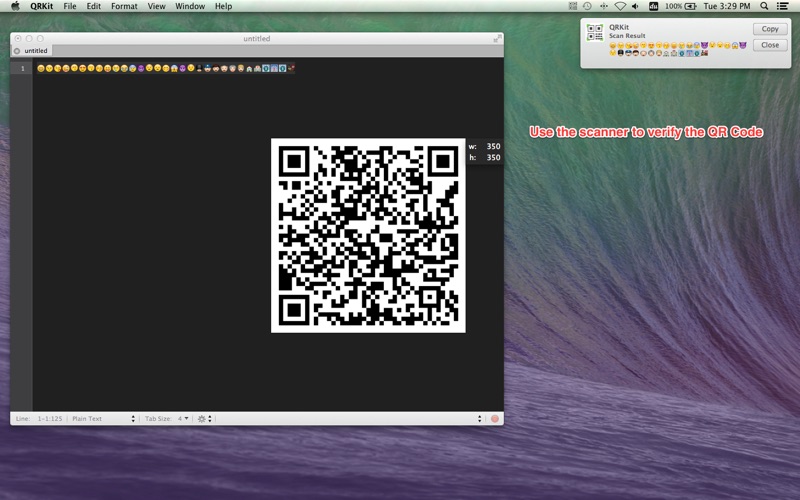Open the File menu

[x=70, y=6]
